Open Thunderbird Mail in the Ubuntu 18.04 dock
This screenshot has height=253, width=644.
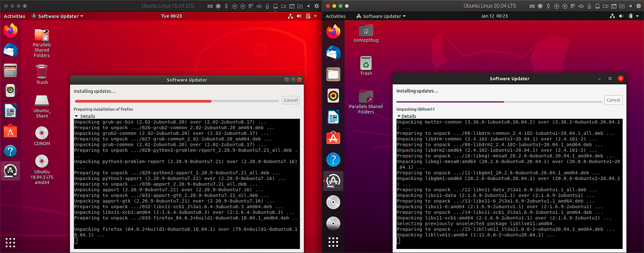[10, 50]
